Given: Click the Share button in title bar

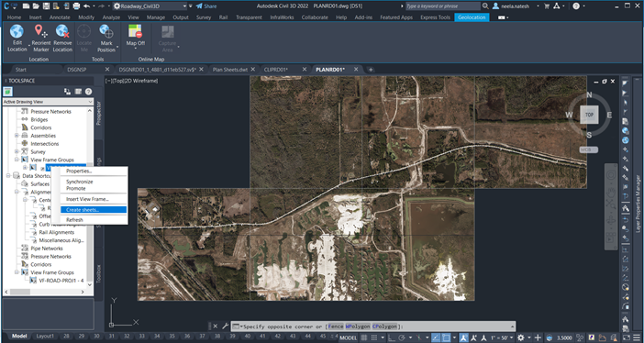Looking at the screenshot, I should pos(206,6).
